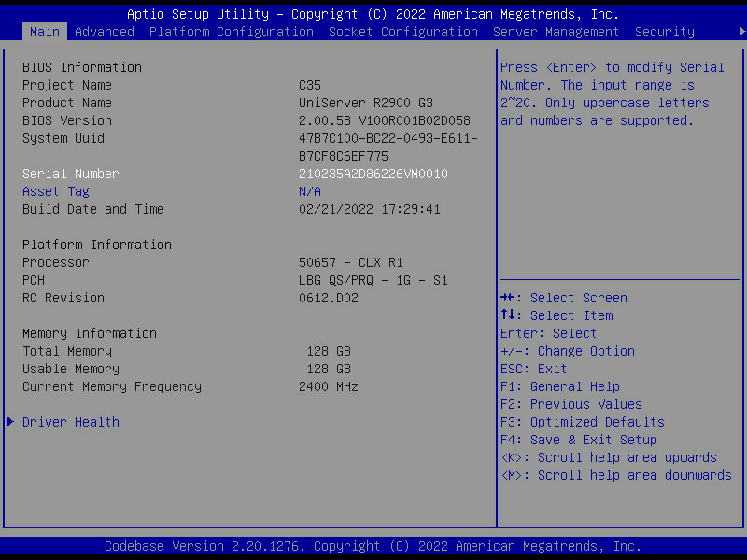Open the Security tab

(x=664, y=32)
